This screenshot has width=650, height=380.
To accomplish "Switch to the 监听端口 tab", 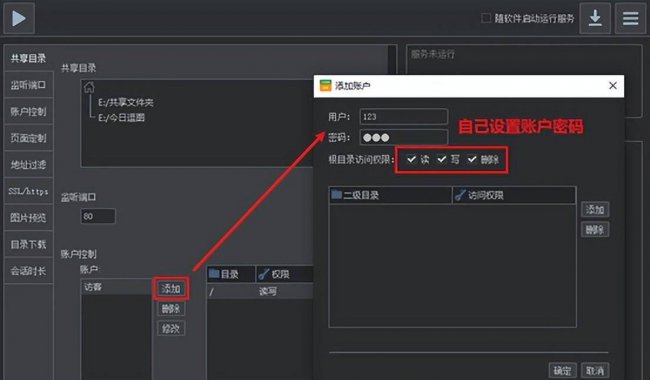I will pos(28,85).
